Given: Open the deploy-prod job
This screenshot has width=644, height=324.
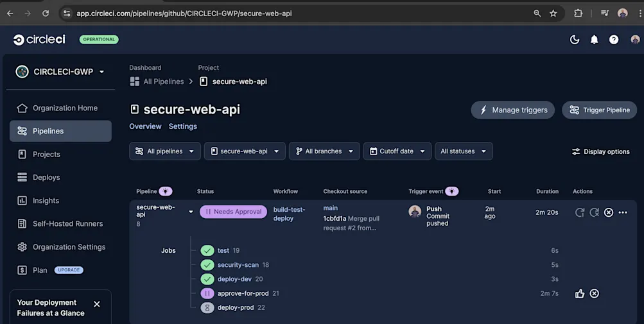Looking at the screenshot, I should 236,307.
